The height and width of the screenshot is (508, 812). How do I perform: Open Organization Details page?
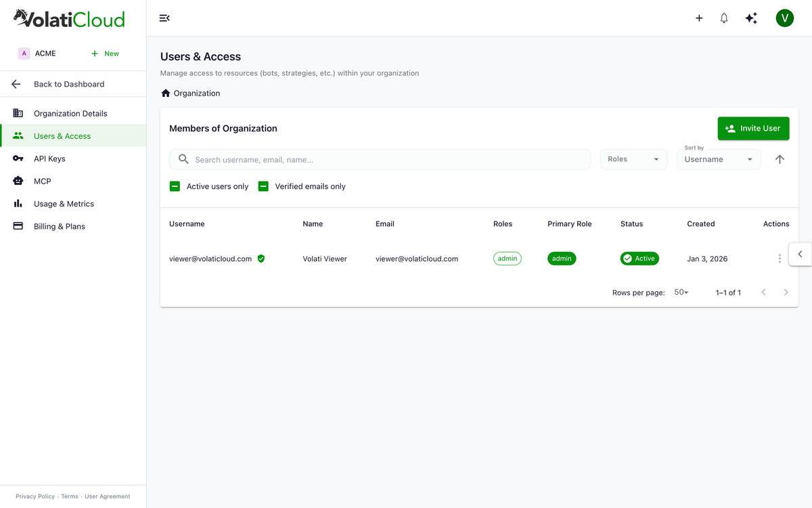73,113
